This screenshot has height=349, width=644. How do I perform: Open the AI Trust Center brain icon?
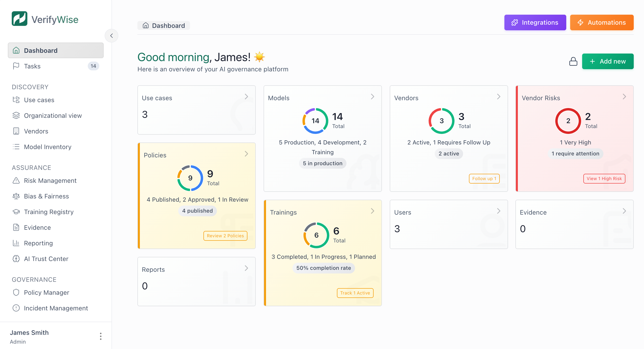(16, 259)
